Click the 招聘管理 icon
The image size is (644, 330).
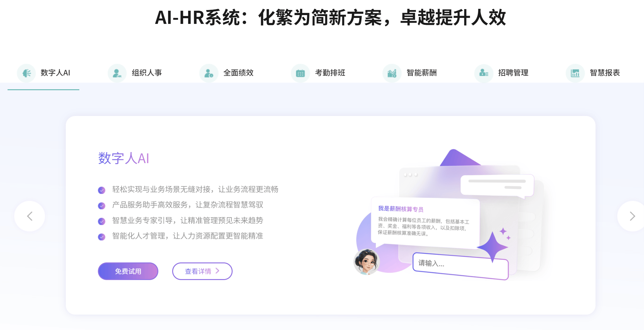point(483,73)
